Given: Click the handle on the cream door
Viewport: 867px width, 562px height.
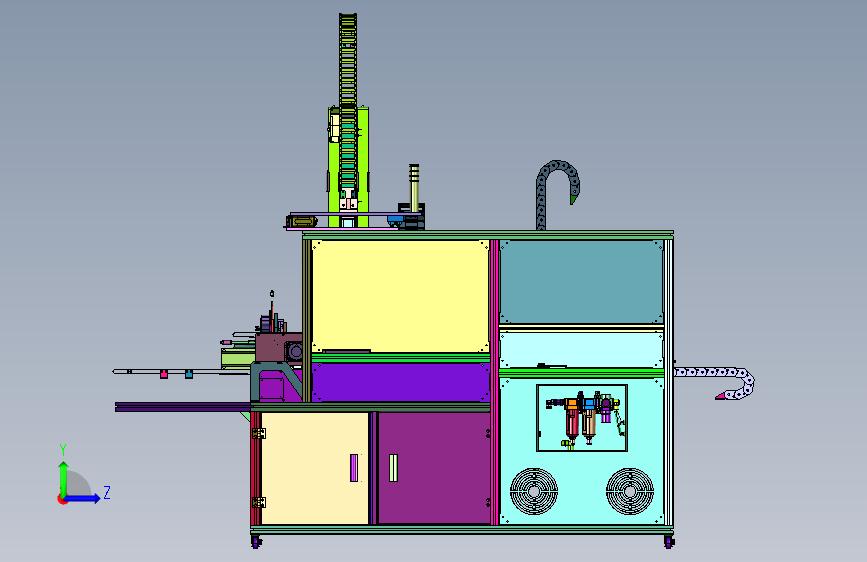Looking at the screenshot, I should point(354,468).
